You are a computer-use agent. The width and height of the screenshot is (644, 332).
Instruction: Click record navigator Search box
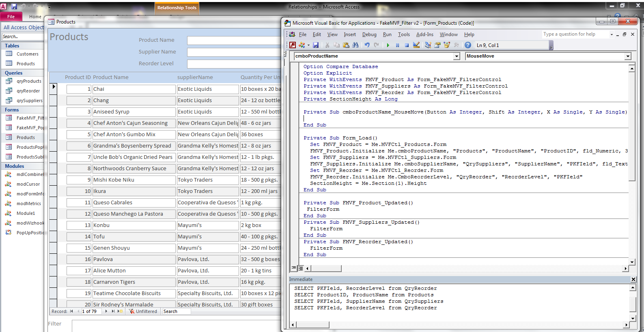[176, 311]
